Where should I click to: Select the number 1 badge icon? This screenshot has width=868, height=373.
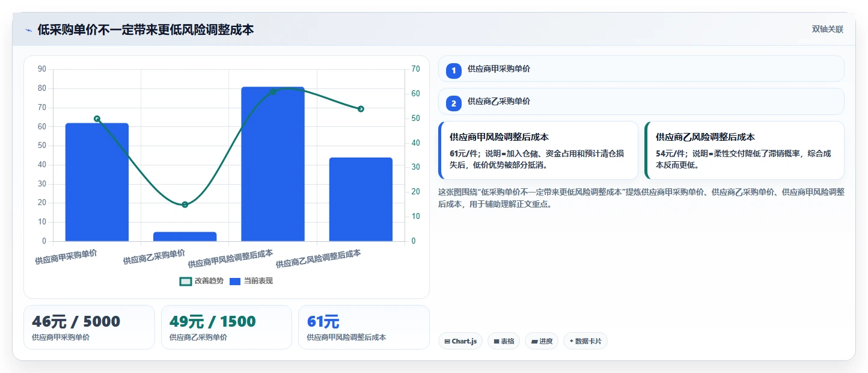click(x=454, y=71)
